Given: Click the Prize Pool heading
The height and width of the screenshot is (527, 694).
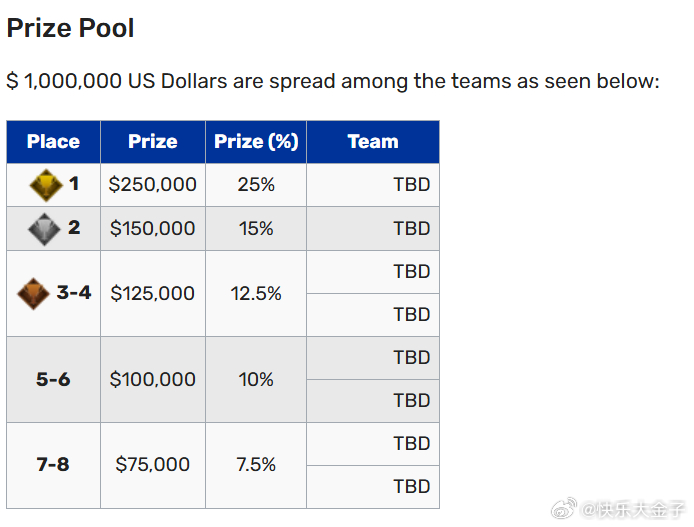Looking at the screenshot, I should tap(70, 28).
